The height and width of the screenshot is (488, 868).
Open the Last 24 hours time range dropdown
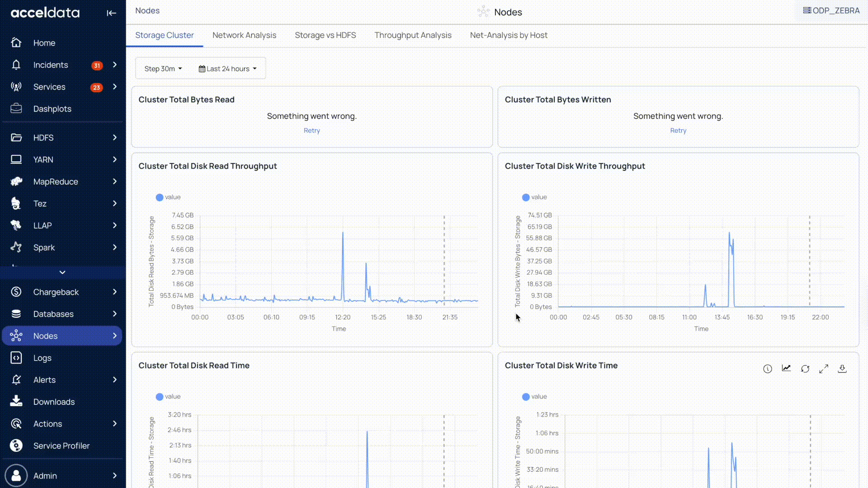pos(227,69)
